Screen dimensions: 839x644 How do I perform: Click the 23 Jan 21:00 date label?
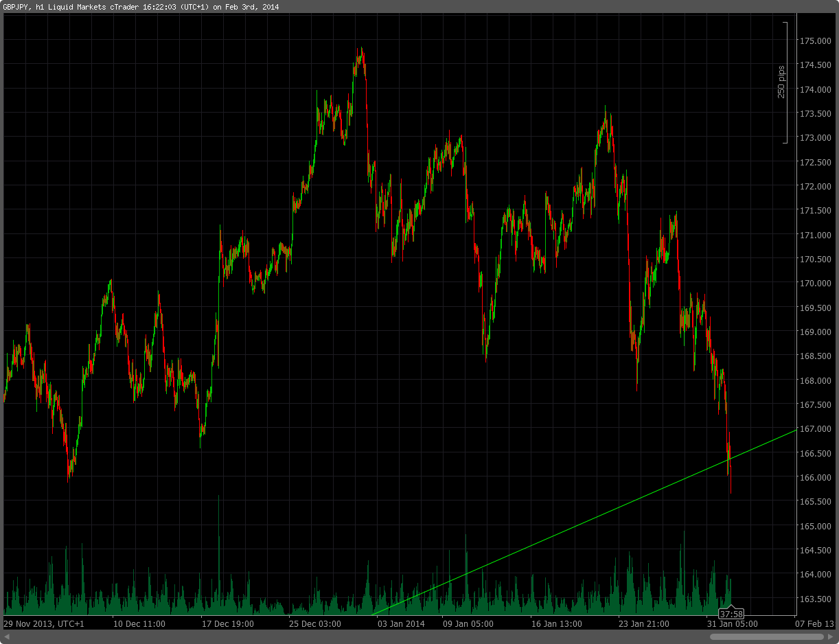(644, 624)
